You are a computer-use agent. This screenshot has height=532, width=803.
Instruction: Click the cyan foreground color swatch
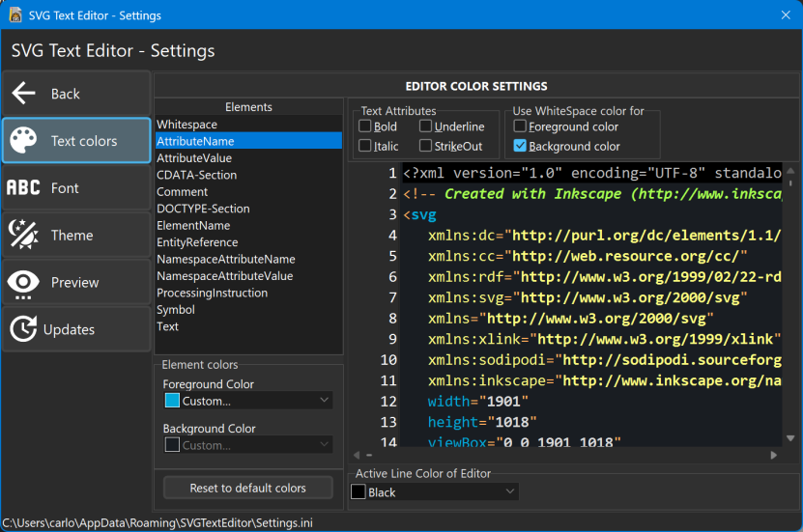[173, 401]
